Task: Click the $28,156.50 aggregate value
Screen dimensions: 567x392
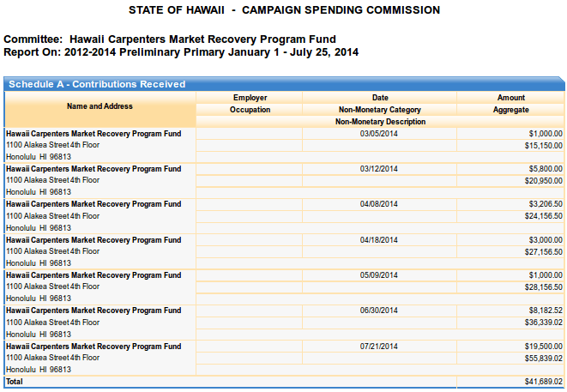Action: (x=544, y=287)
